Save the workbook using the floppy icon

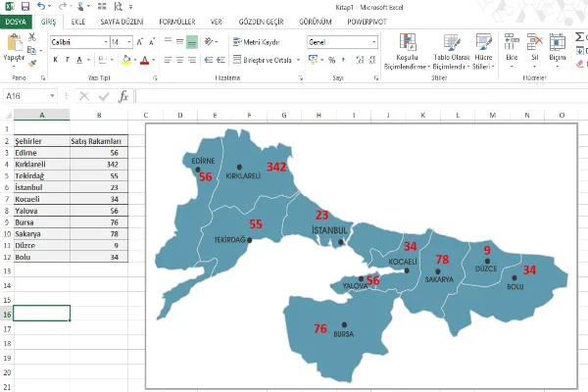(x=25, y=6)
